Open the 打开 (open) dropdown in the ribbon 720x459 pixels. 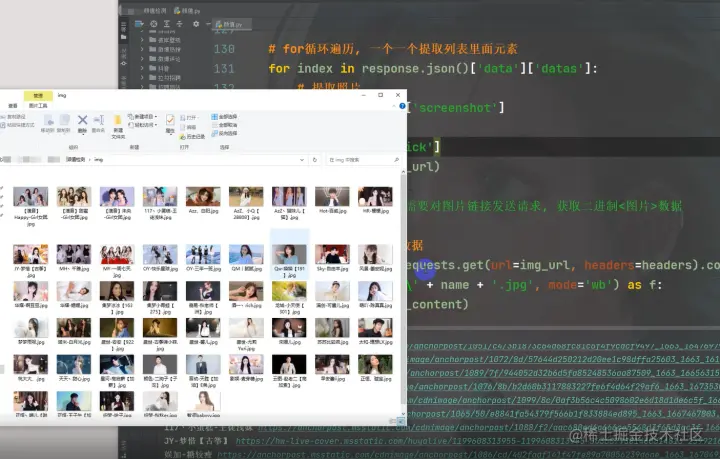coord(189,118)
